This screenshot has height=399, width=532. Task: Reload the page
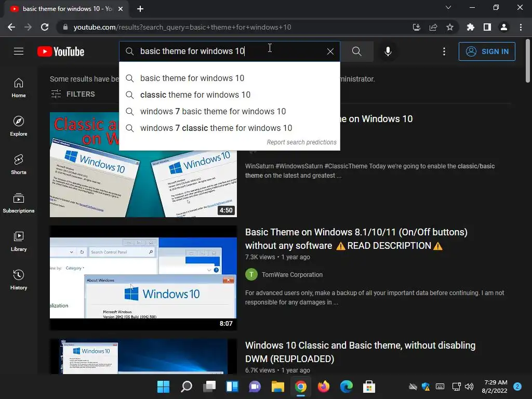coord(45,27)
